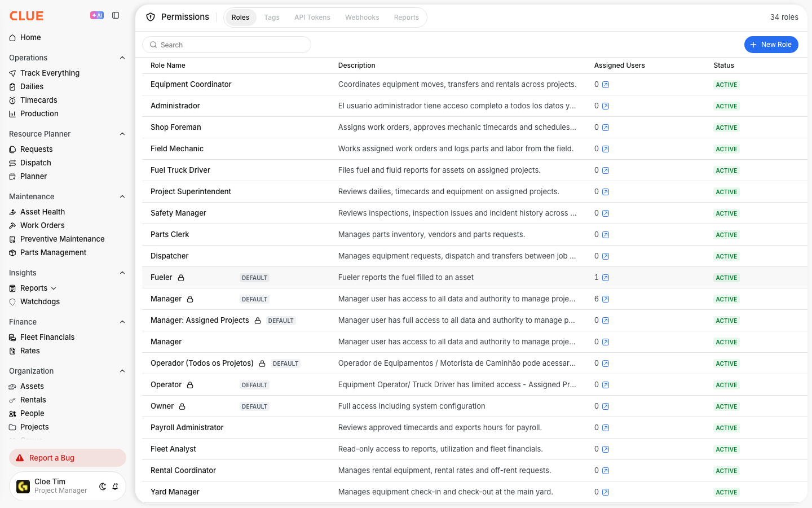Click the Shop Foreman role name

[176, 127]
